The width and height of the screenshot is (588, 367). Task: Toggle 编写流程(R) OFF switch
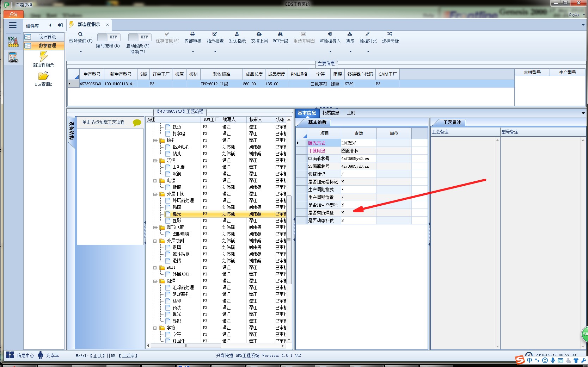[x=108, y=37]
